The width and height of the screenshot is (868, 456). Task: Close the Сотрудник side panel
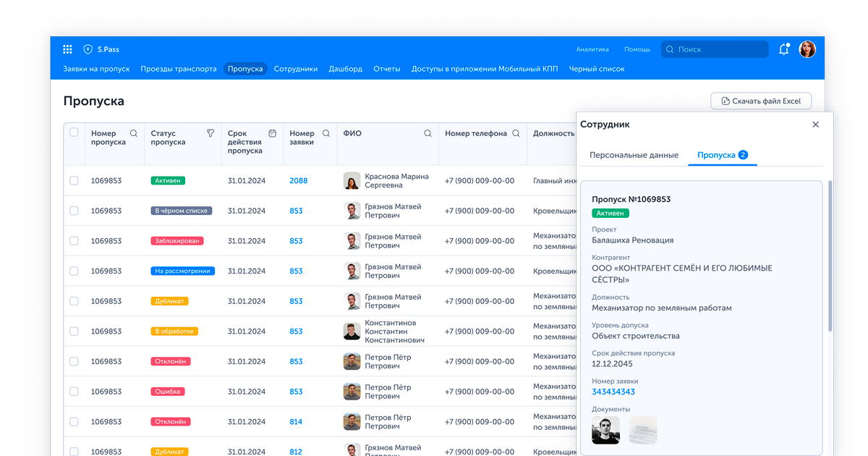[816, 124]
